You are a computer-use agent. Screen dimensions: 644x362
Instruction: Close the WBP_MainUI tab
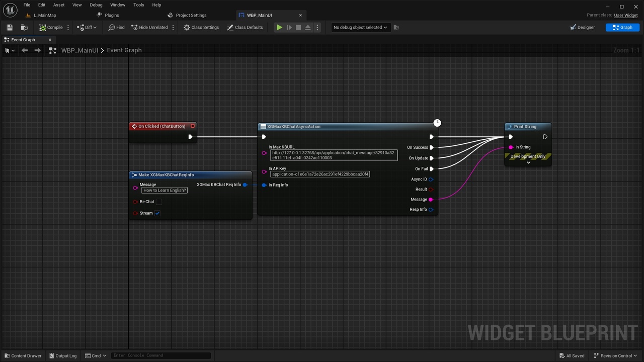(x=300, y=15)
